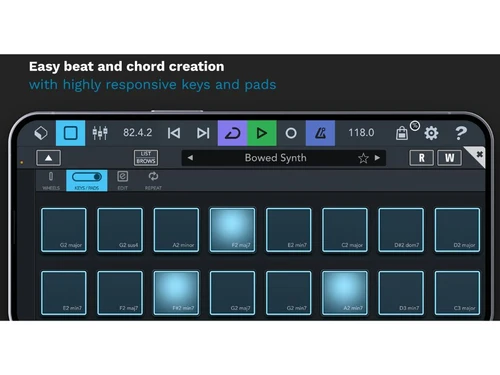This screenshot has width=500, height=375.
Task: Collapse panel with the up-arrow button
Action: tap(48, 158)
